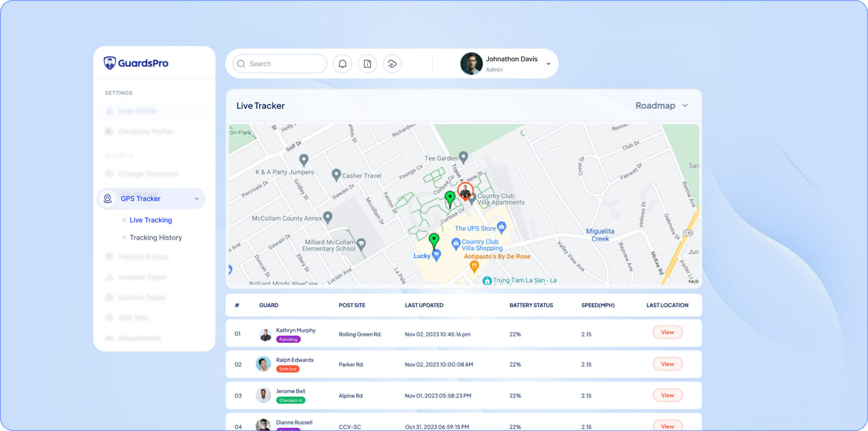The width and height of the screenshot is (868, 431).
Task: Click the Casher Travel location pin
Action: click(336, 174)
